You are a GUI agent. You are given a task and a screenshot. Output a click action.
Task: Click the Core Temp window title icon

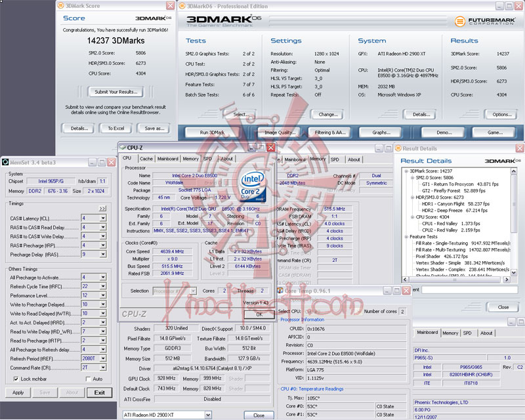[280, 291]
